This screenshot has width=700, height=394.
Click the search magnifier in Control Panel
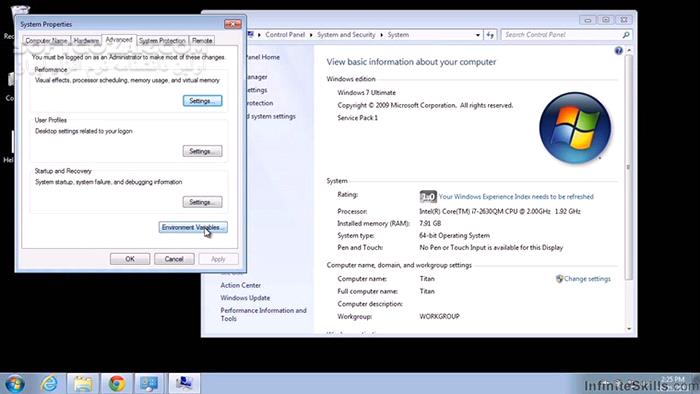coord(626,35)
